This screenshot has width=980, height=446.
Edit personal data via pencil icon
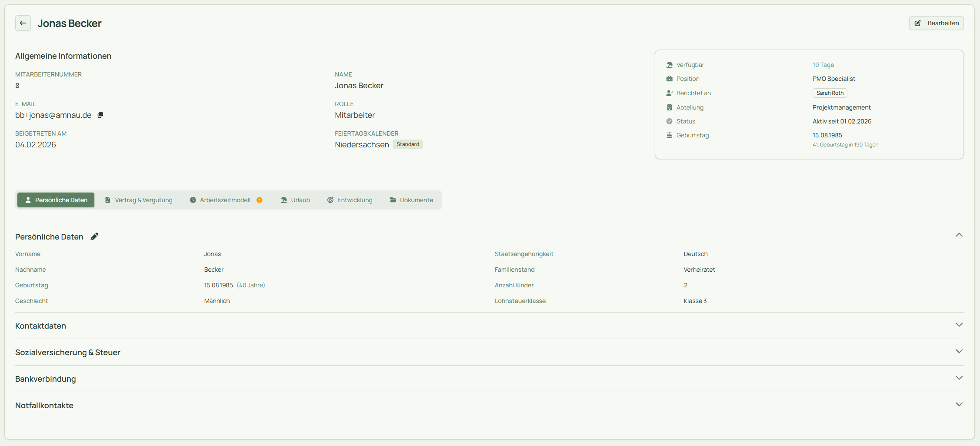[x=94, y=236]
